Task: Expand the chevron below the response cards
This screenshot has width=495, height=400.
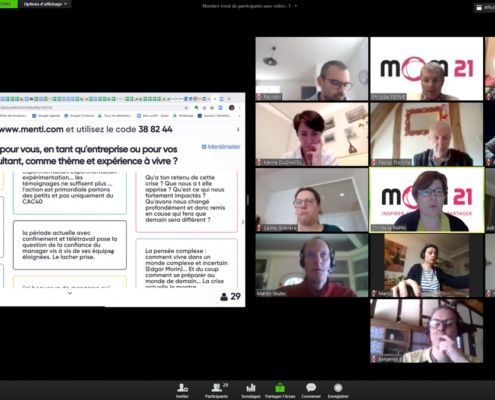Action: (x=70, y=293)
